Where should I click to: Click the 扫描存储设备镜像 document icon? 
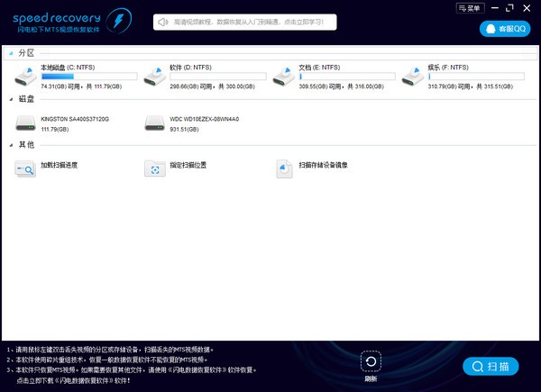coord(284,168)
